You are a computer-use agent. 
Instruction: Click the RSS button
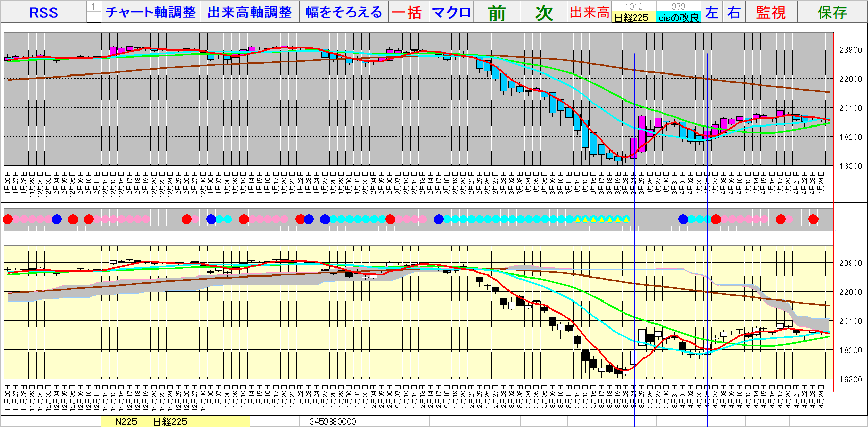point(43,12)
